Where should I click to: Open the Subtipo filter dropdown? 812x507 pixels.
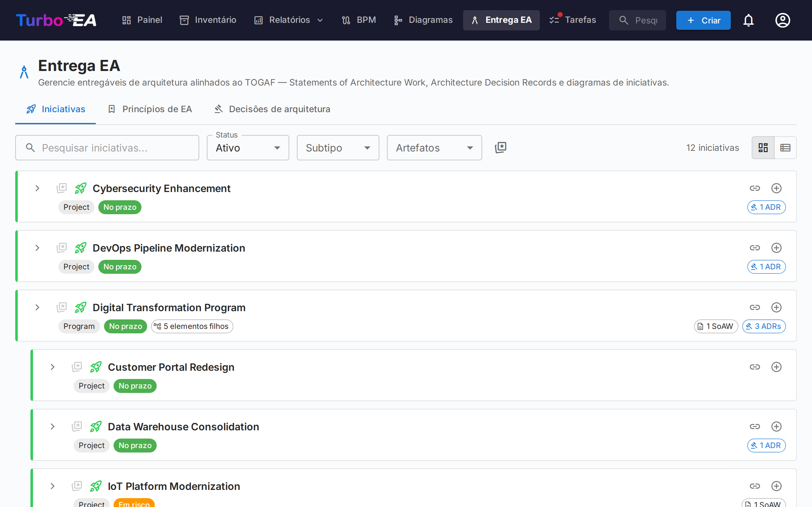pos(337,148)
